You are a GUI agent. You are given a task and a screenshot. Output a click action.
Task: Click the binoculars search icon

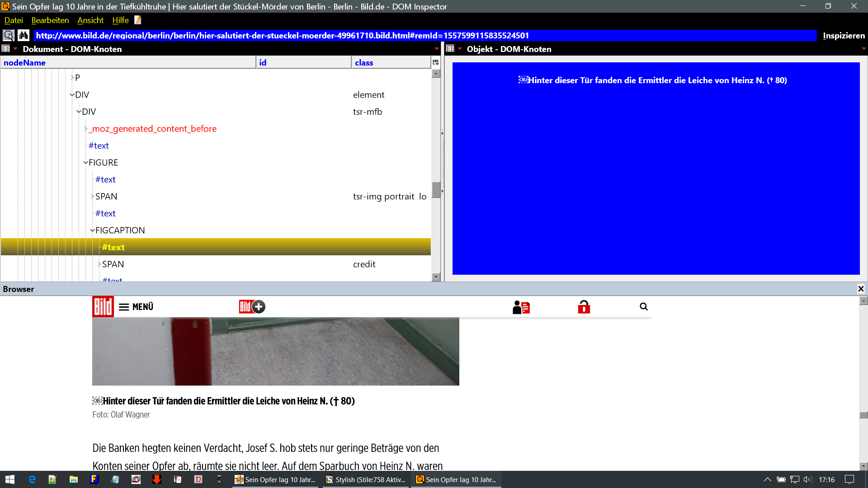(x=24, y=35)
